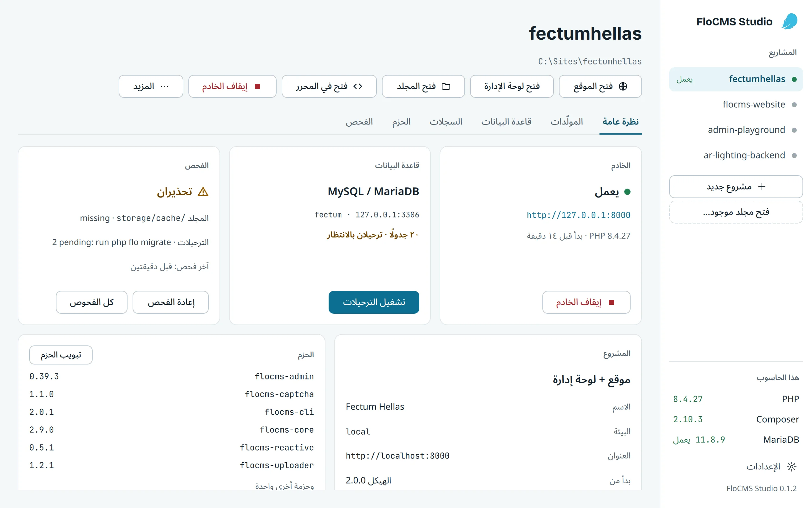
Task: Click the flocms-admin package row
Action: [x=172, y=376]
